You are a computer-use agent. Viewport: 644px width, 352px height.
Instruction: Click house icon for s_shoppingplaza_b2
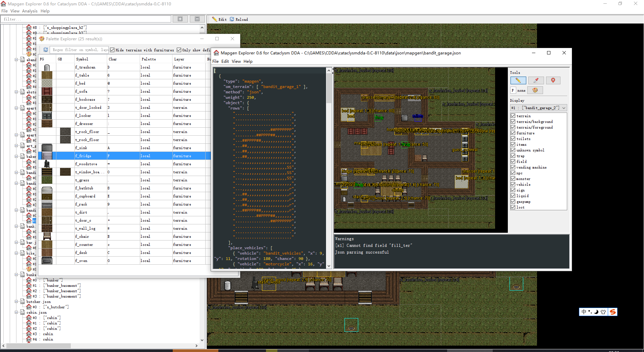click(x=29, y=28)
